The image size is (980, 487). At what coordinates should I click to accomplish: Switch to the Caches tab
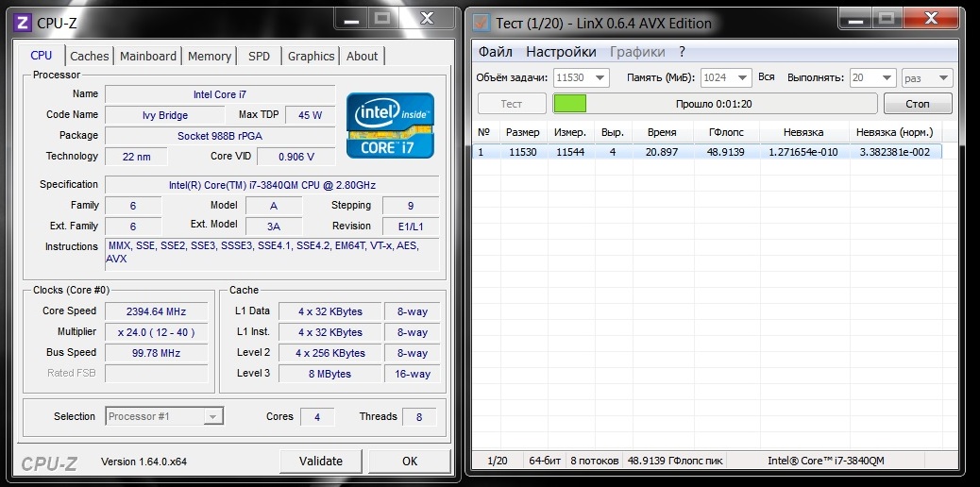coord(90,57)
